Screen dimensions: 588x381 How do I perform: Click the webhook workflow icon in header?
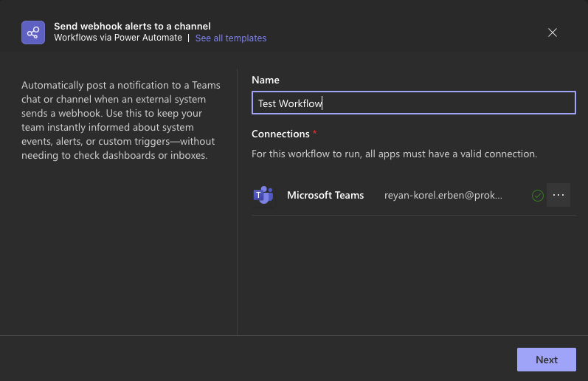tap(33, 32)
